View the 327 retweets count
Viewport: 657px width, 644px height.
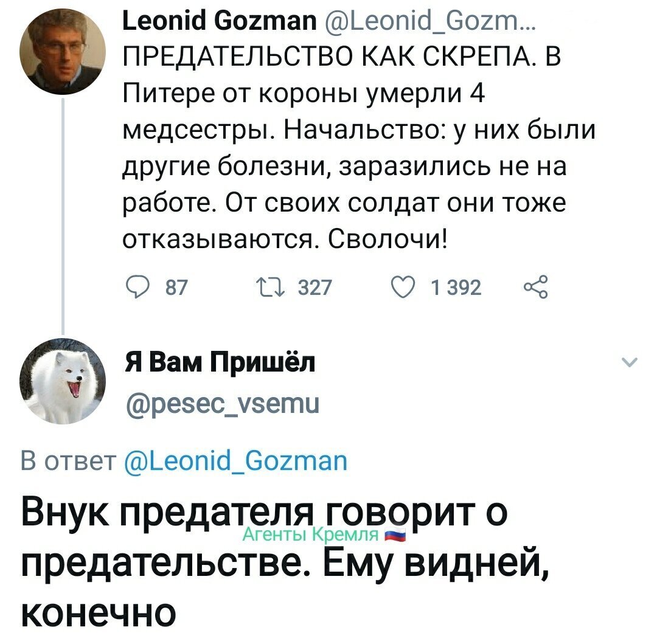[315, 288]
